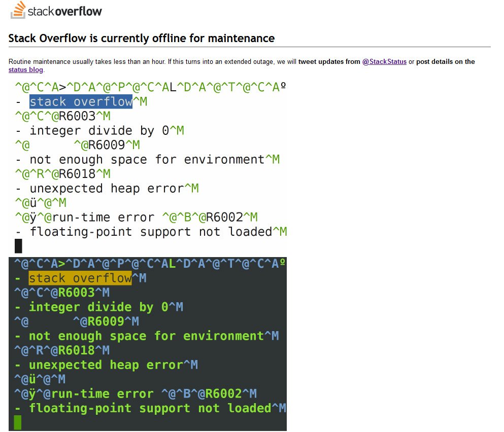This screenshot has width=504, height=432.
Task: Click 'unexpected heap error' in light terminal
Action: [x=107, y=189]
